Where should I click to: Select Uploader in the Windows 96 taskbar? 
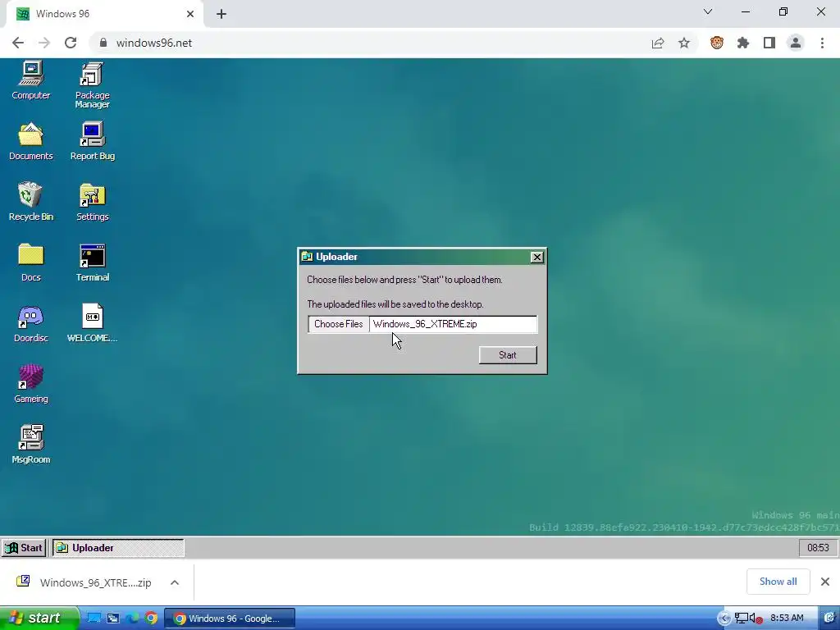118,547
